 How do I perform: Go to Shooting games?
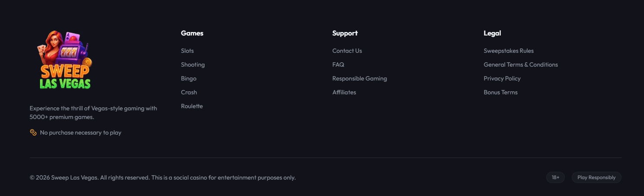coord(193,64)
